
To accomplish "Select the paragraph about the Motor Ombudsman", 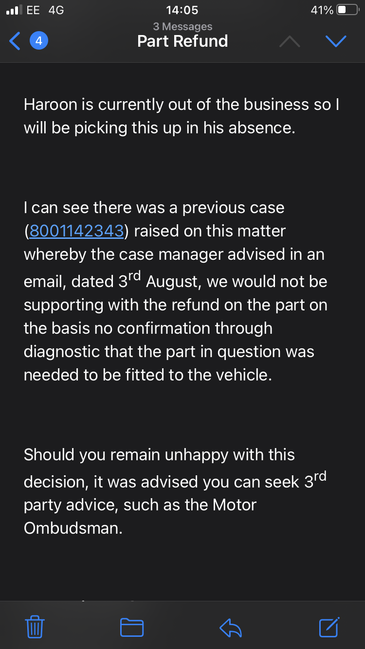I will click(175, 491).
